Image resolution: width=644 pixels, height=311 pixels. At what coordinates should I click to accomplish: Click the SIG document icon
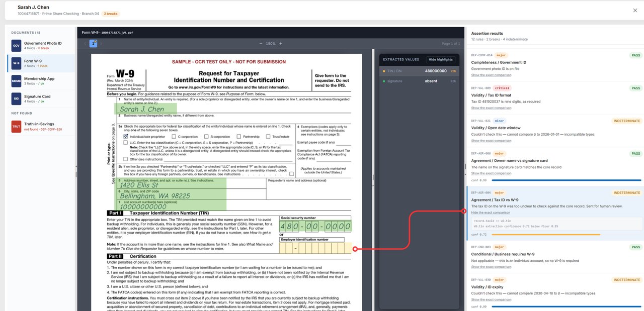tap(16, 98)
